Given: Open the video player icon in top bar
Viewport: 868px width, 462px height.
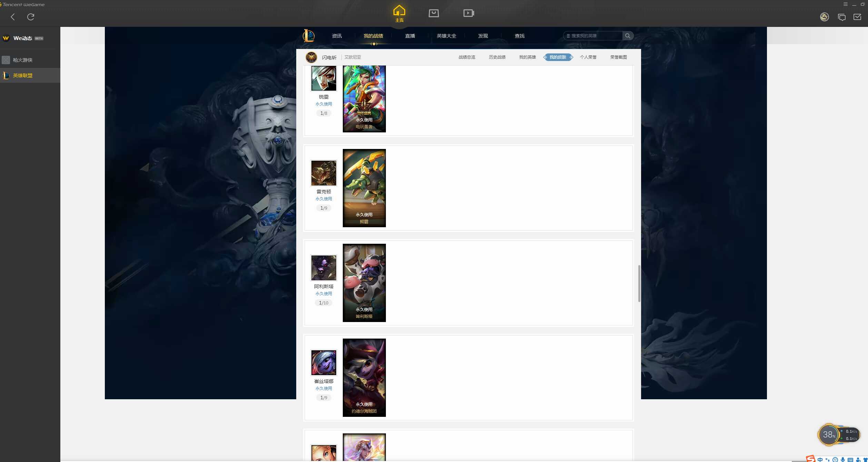Looking at the screenshot, I should (x=468, y=13).
